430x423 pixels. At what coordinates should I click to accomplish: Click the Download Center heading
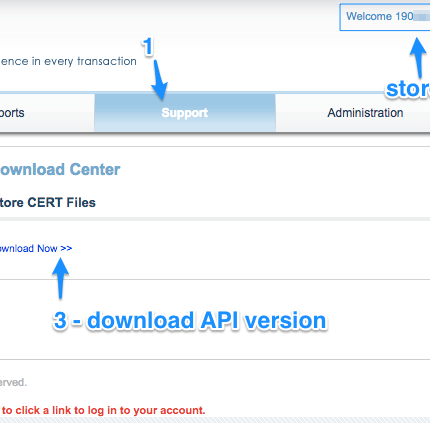point(60,169)
